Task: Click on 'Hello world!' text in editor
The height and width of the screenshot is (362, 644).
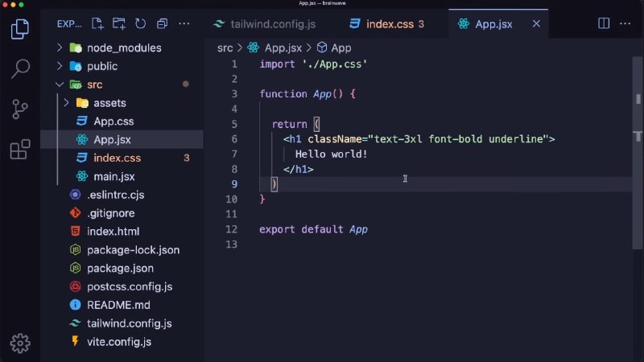Action: coord(331,154)
